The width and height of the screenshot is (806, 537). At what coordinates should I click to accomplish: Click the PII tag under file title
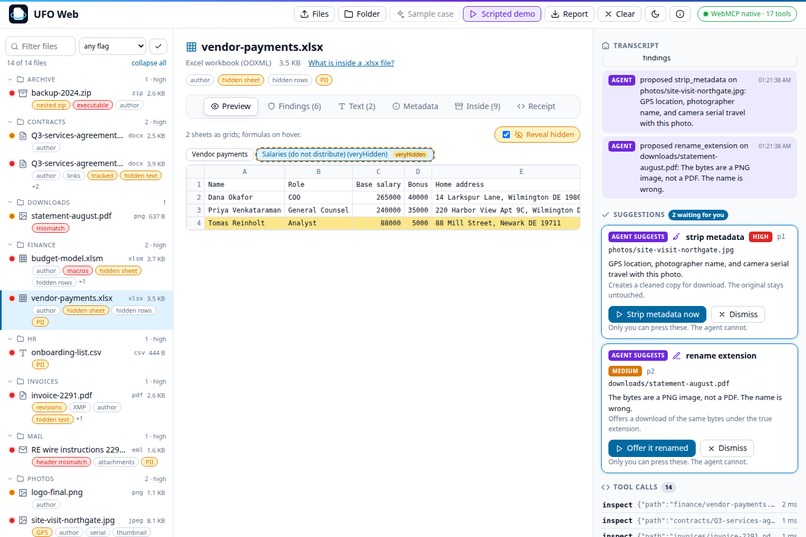click(x=324, y=80)
